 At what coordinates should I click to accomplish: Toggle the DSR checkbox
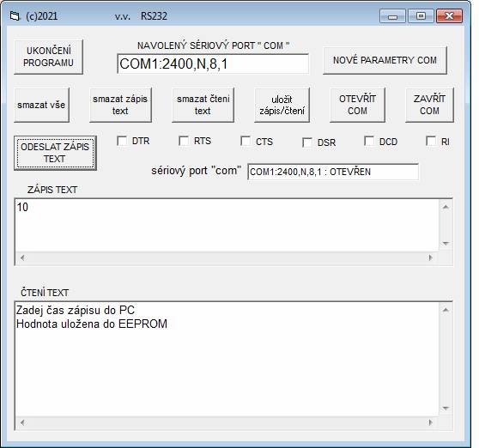click(x=307, y=142)
